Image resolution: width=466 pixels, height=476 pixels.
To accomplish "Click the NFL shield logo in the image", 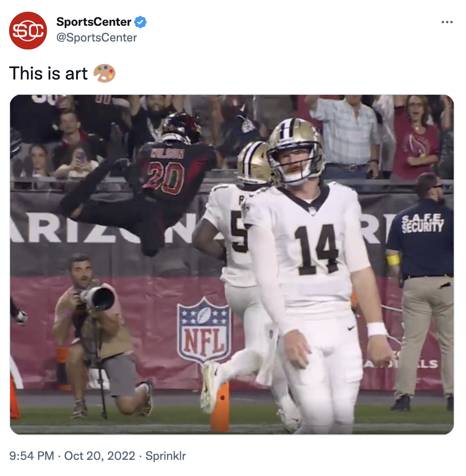I will coord(204,330).
